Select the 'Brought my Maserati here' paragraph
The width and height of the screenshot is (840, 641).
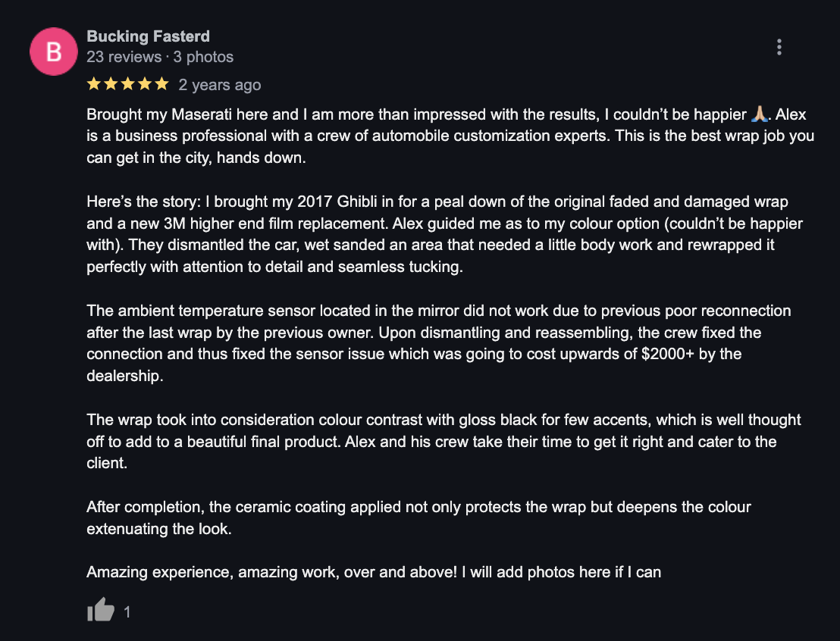click(450, 136)
